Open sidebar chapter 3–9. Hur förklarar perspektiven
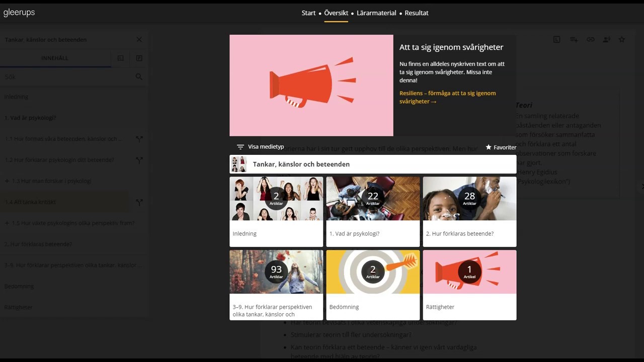Screen dimensions: 644x362 (74, 265)
